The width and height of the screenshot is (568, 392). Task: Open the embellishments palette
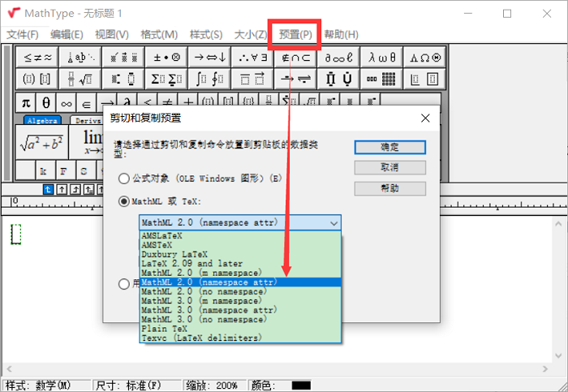(x=123, y=58)
